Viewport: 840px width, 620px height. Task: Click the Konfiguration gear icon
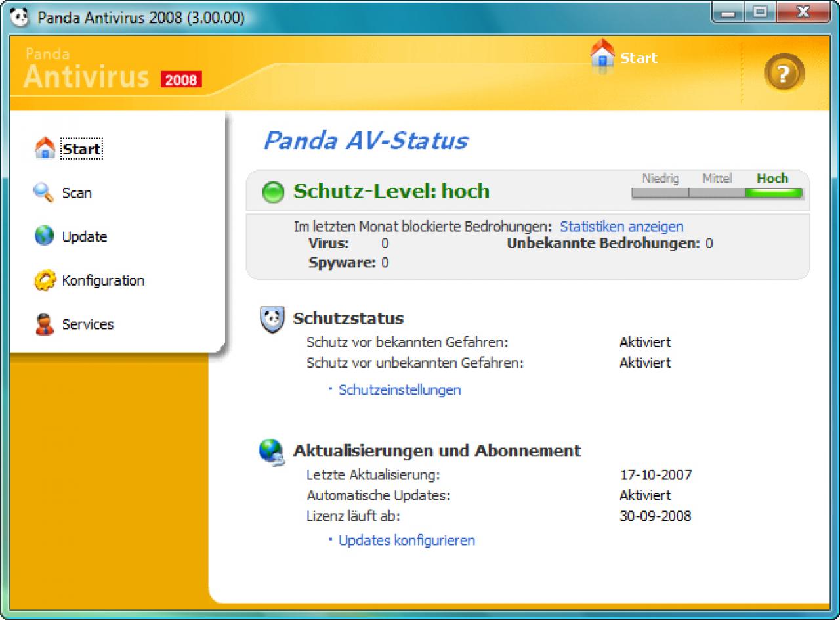point(45,280)
